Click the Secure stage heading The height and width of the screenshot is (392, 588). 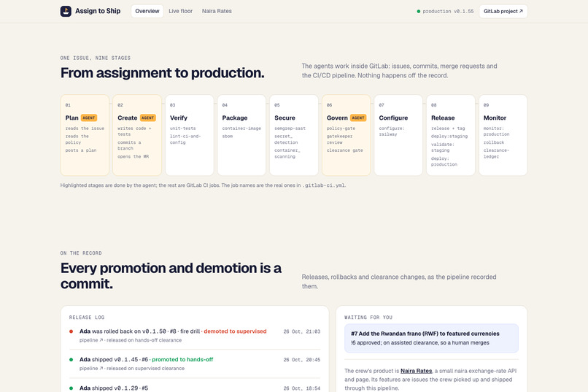tap(285, 118)
